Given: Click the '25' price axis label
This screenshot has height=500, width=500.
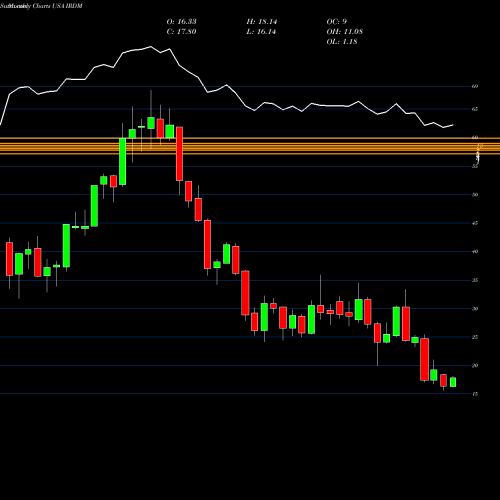Looking at the screenshot, I should coord(475,337).
